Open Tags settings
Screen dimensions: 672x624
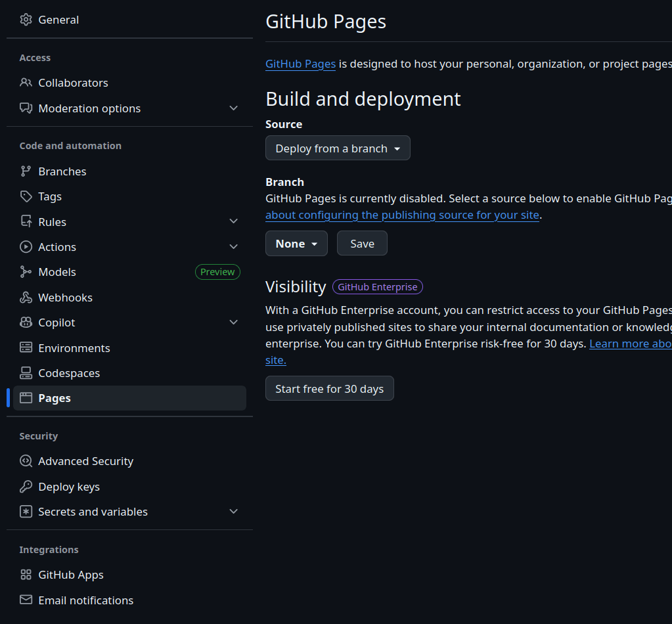pos(129,196)
